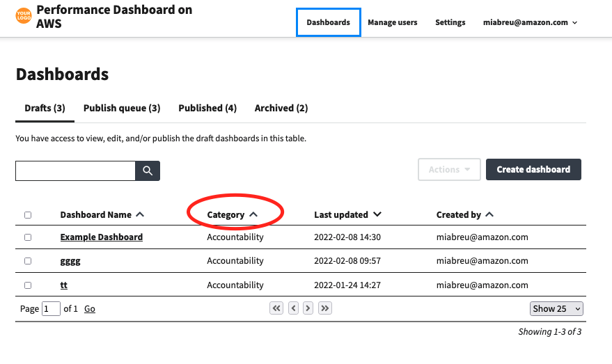
Task: Click Accountability in Example Dashboard row
Action: 235,237
